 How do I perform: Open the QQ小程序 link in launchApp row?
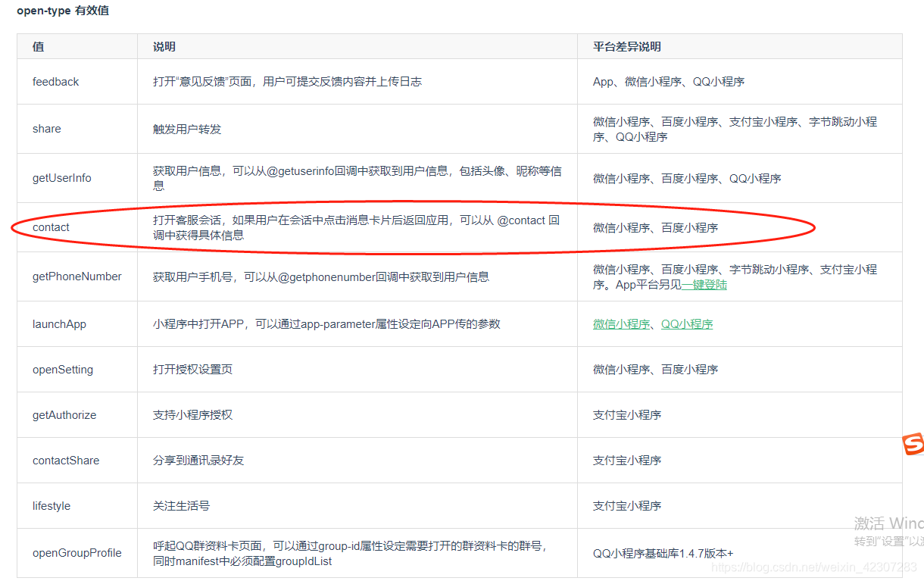click(687, 324)
